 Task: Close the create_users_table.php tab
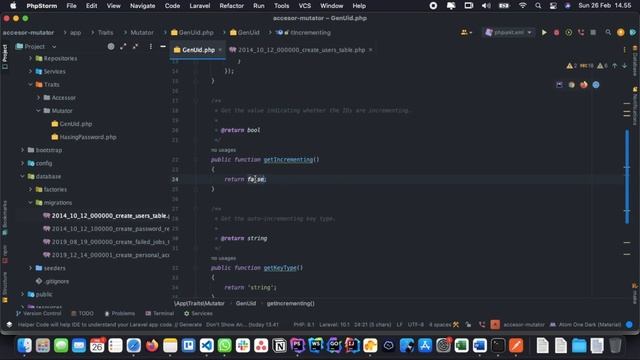tap(370, 50)
